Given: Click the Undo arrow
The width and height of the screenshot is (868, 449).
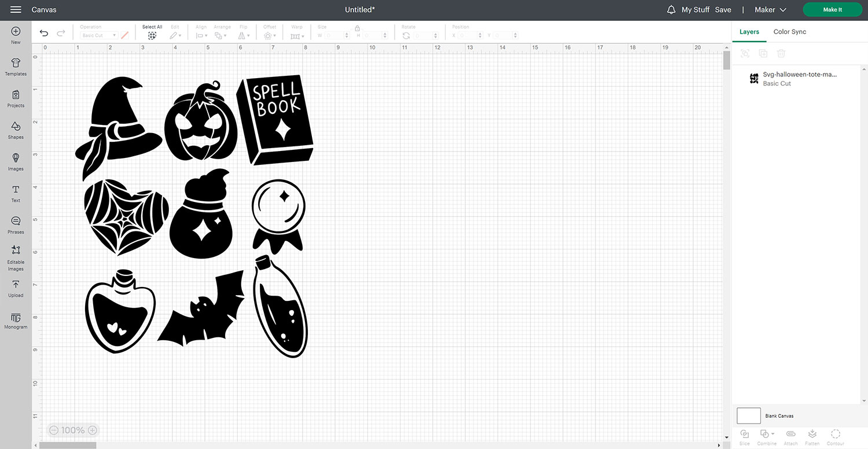Looking at the screenshot, I should (x=44, y=34).
